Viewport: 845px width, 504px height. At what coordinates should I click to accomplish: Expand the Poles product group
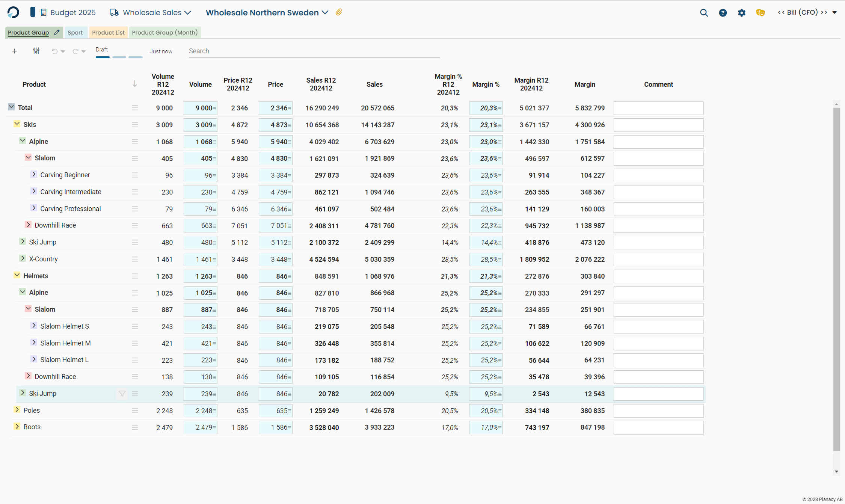(x=17, y=410)
